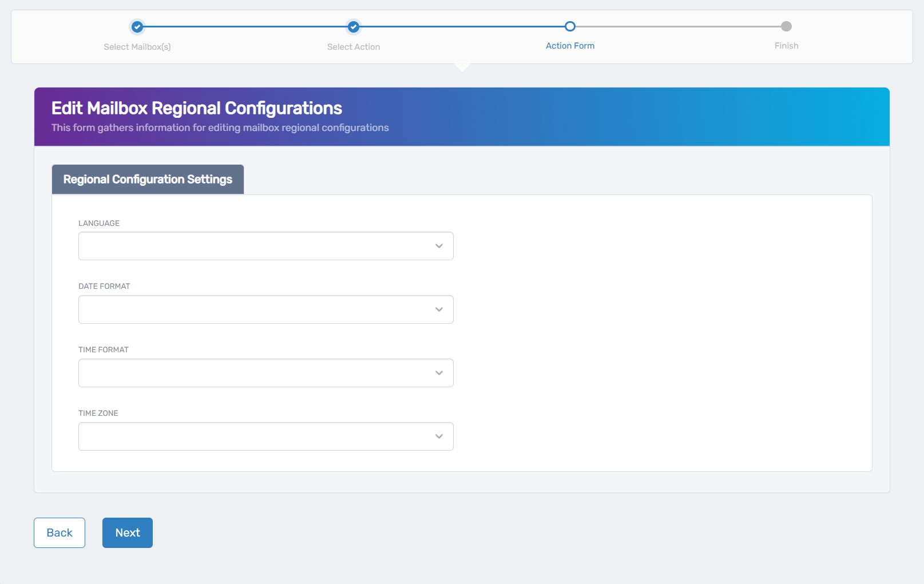This screenshot has width=924, height=584.
Task: Select the Regional Configuration Settings tab
Action: tap(147, 179)
